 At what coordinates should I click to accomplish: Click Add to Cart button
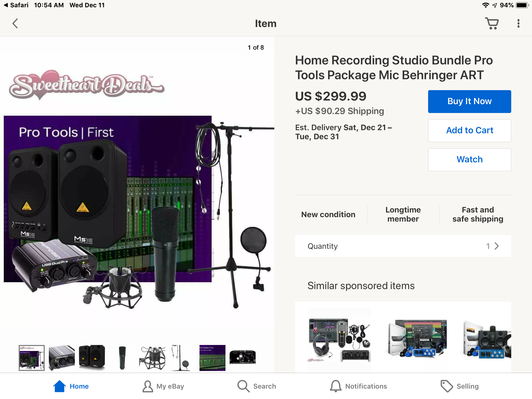469,131
